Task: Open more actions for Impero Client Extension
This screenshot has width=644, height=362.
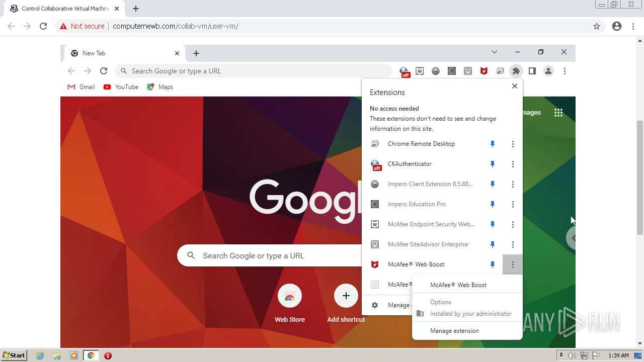Action: tap(513, 184)
